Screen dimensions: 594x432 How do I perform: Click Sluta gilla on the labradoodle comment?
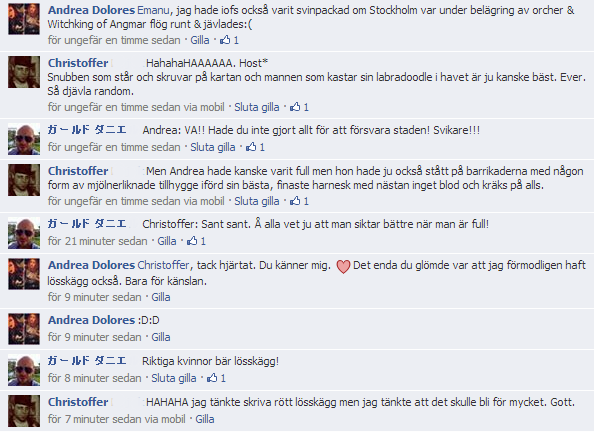256,107
